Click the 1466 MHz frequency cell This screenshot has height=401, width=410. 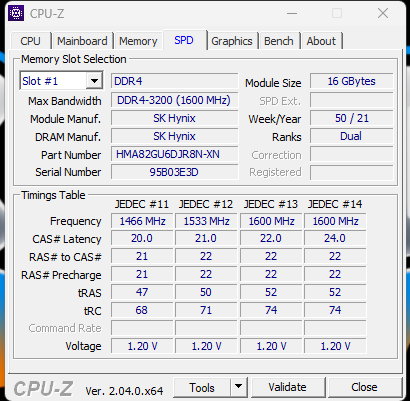(x=142, y=221)
